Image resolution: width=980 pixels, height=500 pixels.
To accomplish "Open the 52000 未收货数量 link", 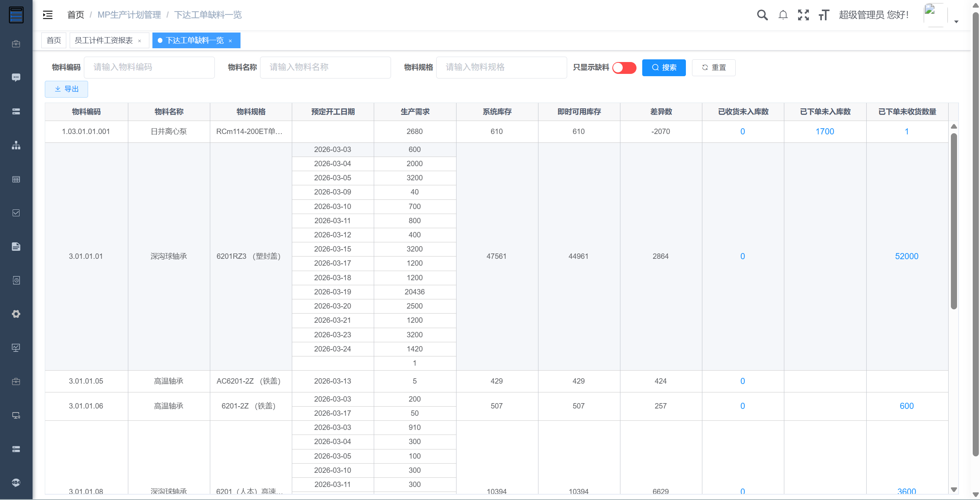I will [906, 257].
